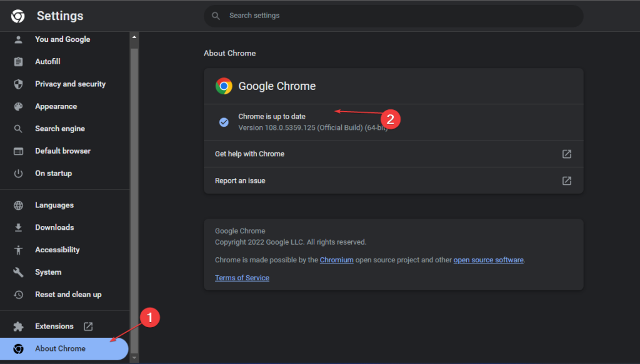Select the About Chrome sidebar item
The height and width of the screenshot is (364, 640).
(x=64, y=349)
